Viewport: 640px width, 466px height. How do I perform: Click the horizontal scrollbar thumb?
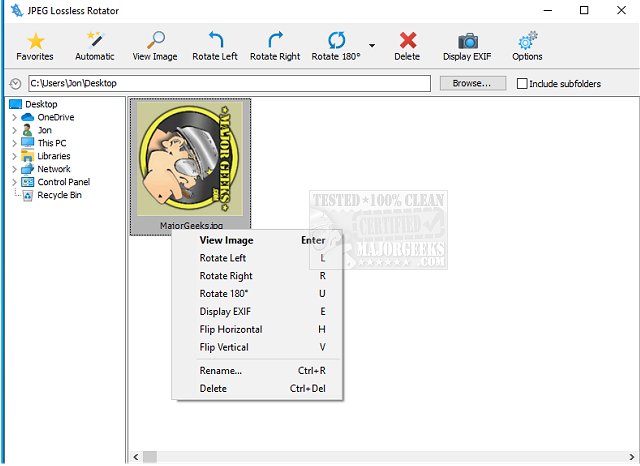click(x=150, y=457)
